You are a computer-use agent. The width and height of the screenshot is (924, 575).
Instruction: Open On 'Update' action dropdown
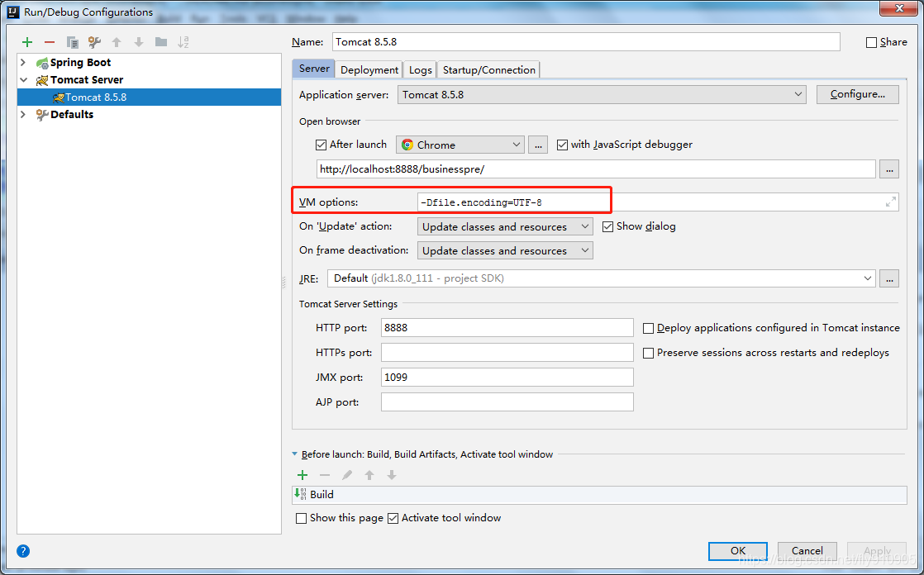505,226
